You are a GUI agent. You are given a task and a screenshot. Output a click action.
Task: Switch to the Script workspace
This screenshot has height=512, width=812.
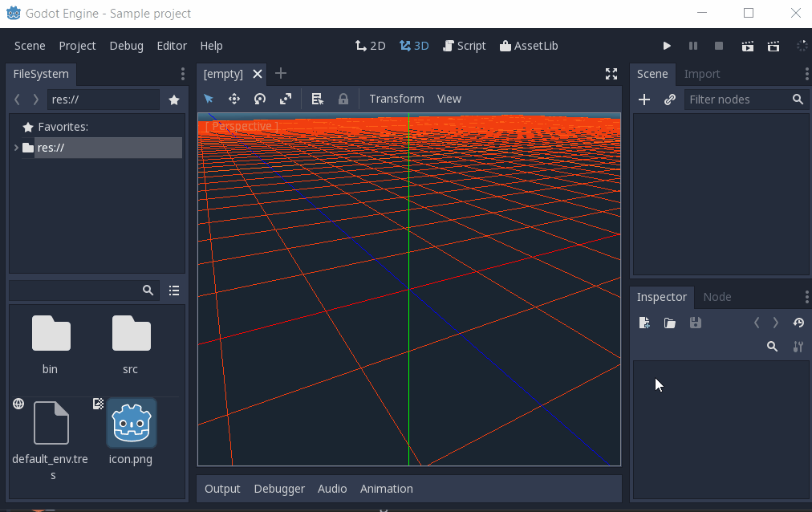465,46
